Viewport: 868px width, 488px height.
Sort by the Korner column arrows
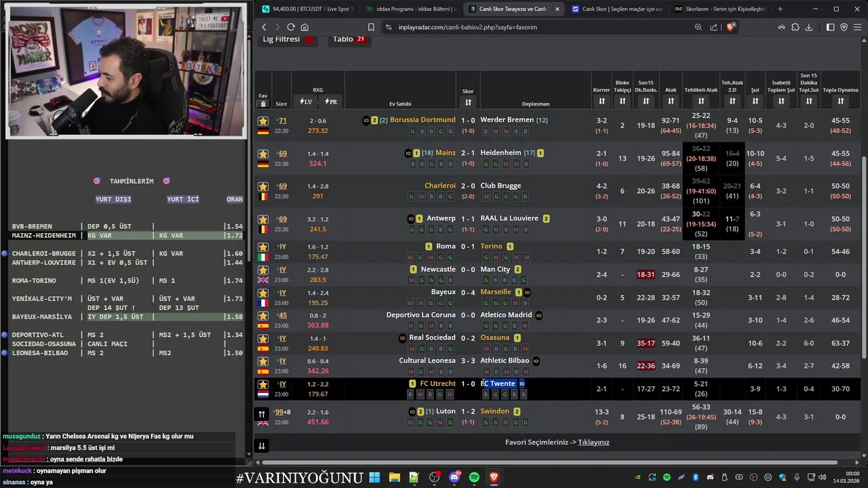click(x=601, y=102)
